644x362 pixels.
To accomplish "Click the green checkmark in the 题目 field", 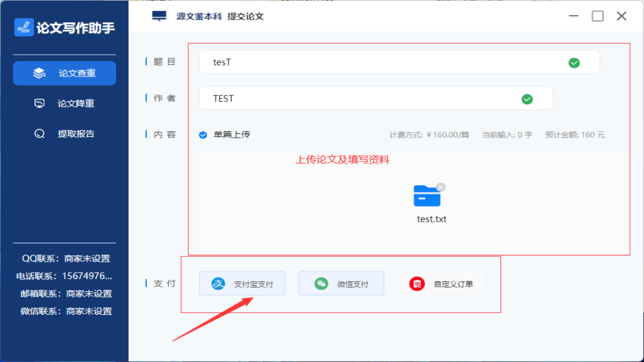I will coord(574,62).
